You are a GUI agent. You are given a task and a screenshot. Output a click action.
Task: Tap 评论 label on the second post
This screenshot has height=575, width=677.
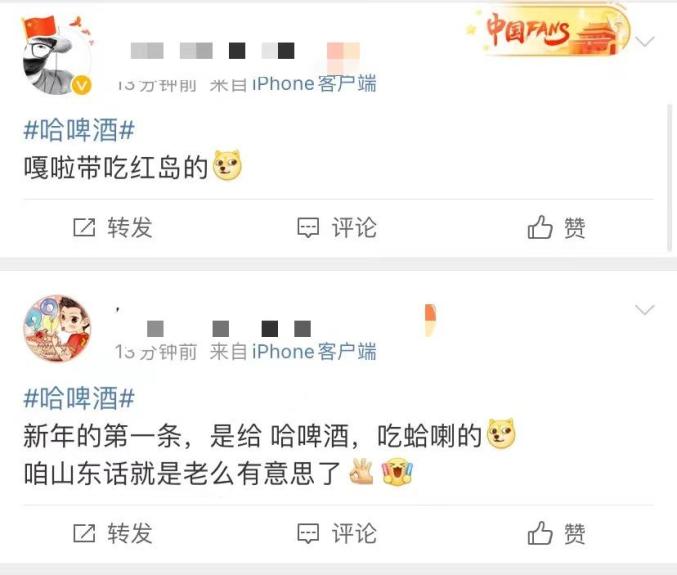coord(354,533)
